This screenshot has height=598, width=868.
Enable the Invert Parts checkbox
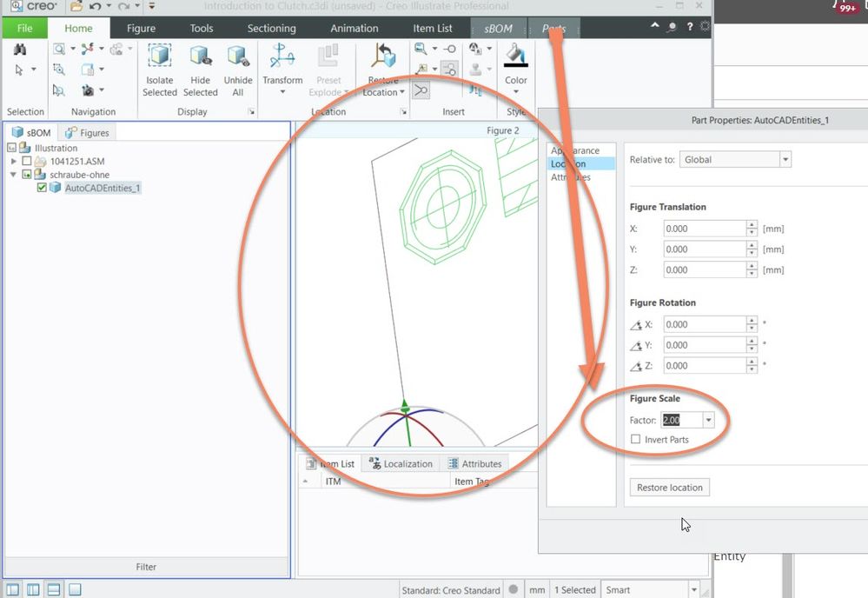636,440
